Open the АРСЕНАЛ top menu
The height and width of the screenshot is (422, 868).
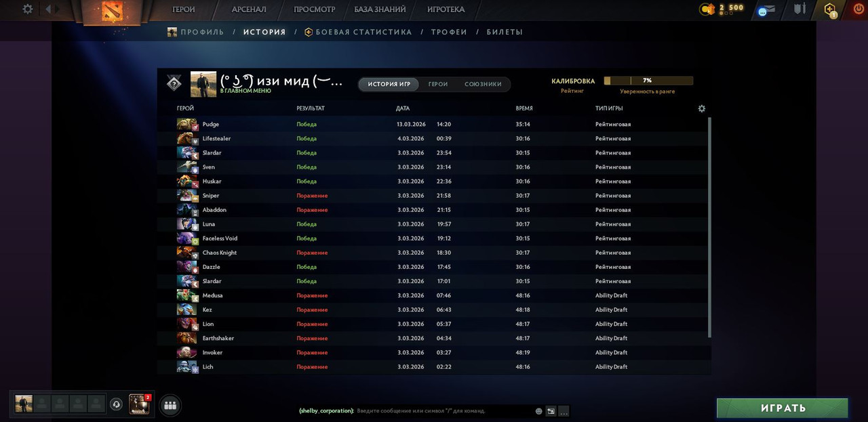click(x=249, y=9)
